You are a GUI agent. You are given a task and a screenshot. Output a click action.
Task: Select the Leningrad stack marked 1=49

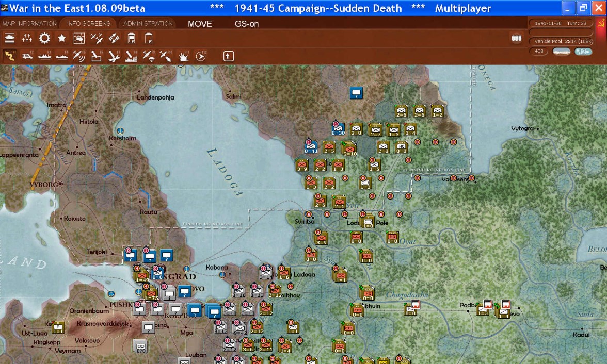point(141,275)
